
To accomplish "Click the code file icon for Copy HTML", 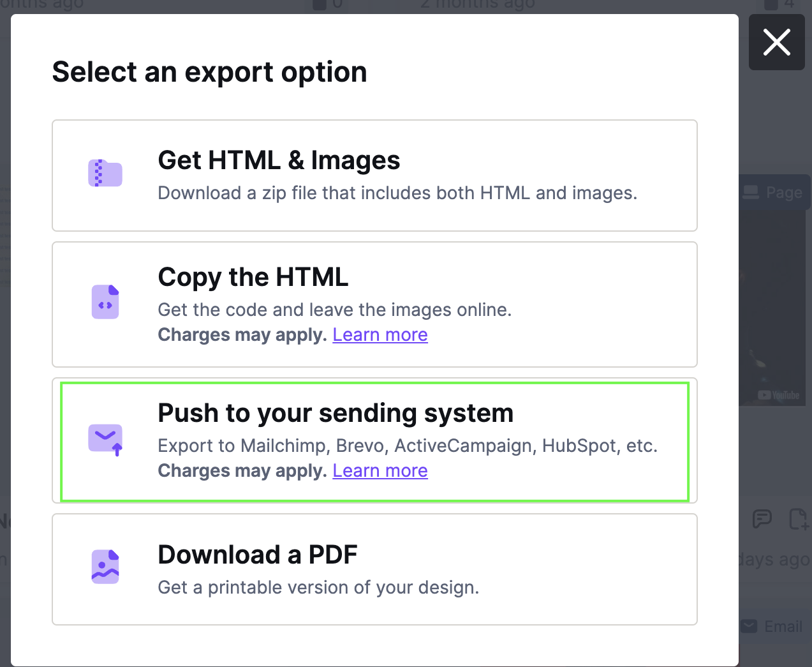I will pyautogui.click(x=105, y=302).
